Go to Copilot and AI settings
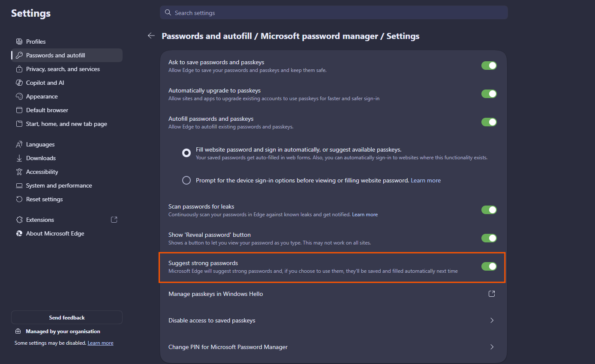The height and width of the screenshot is (364, 595). tap(67, 83)
